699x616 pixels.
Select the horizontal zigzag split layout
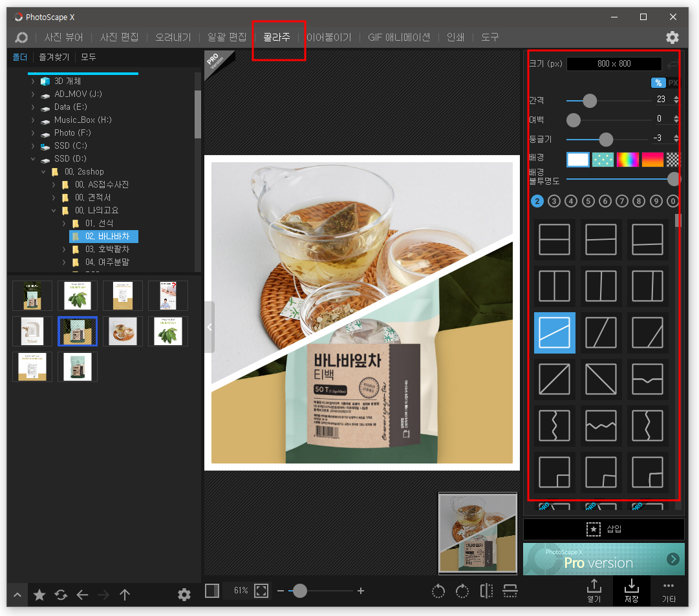click(x=601, y=426)
